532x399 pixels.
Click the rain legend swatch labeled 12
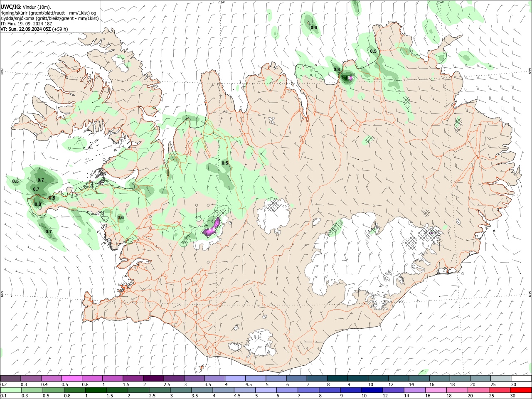click(x=393, y=390)
